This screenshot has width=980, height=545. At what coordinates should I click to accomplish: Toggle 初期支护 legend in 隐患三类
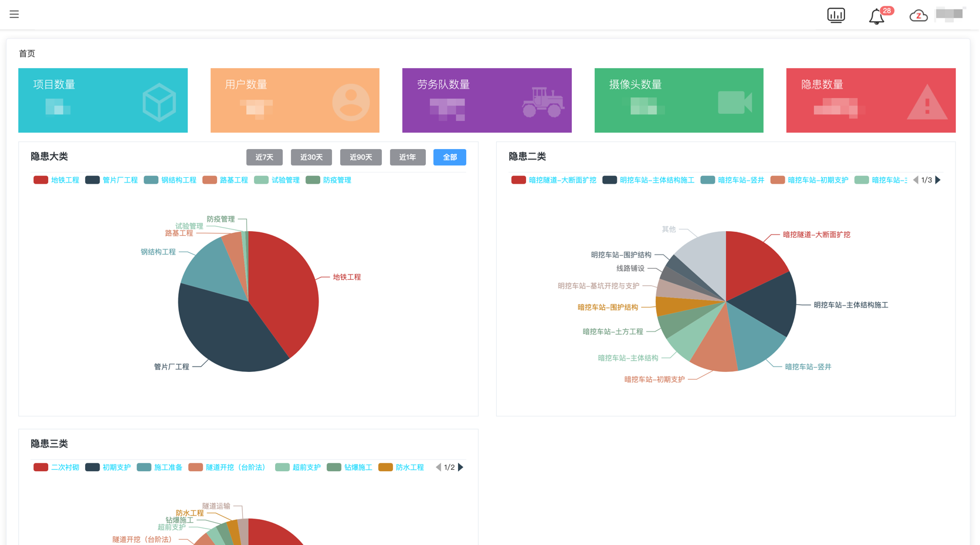(x=108, y=468)
